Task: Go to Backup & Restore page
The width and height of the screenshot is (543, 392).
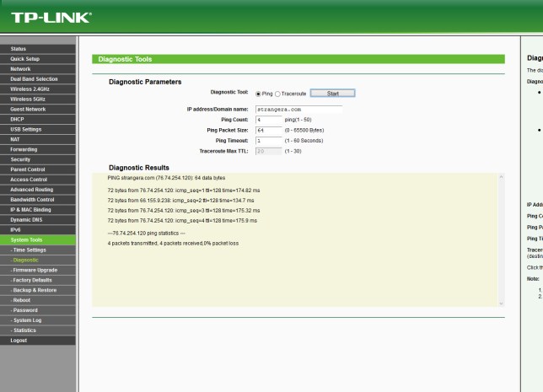Action: [35, 290]
